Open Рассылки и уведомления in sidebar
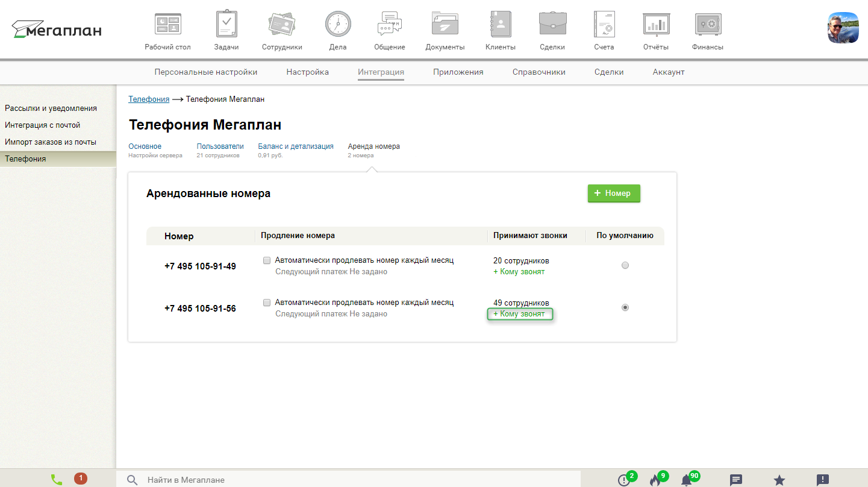 51,108
